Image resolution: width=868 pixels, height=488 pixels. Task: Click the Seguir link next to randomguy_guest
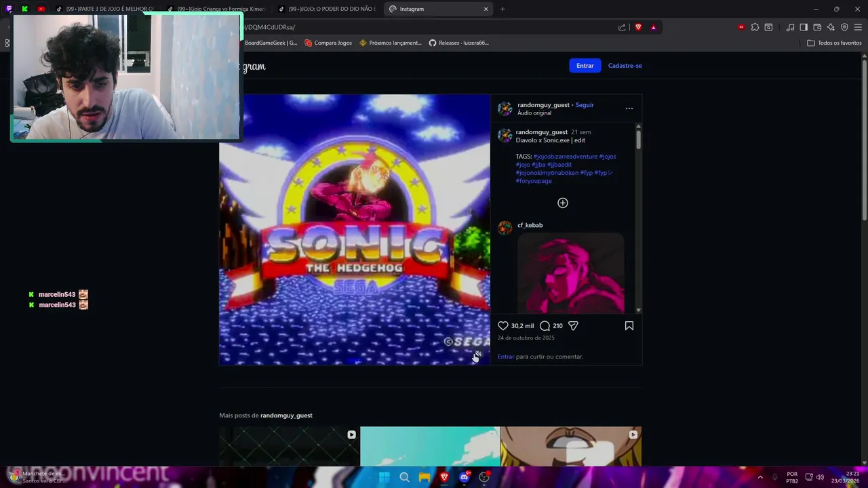pyautogui.click(x=585, y=105)
